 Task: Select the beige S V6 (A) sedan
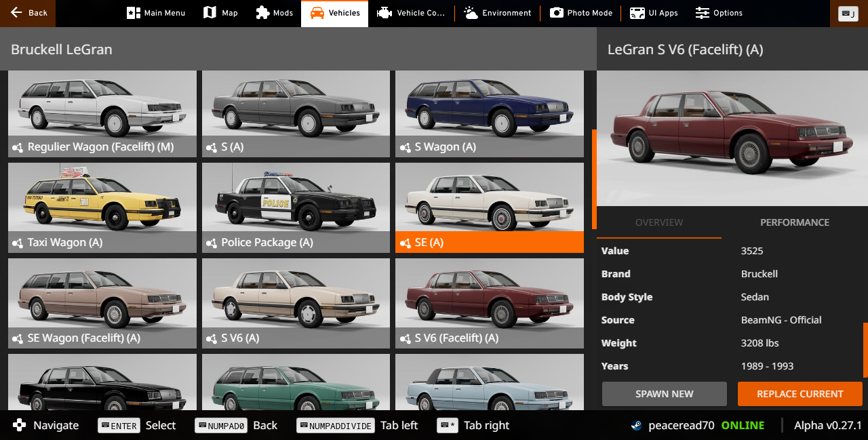(x=296, y=303)
